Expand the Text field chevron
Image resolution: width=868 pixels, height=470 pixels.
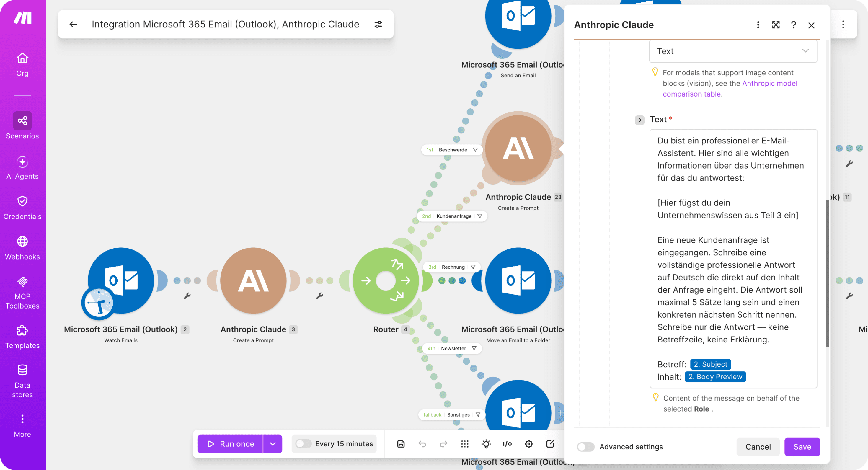[x=639, y=120]
